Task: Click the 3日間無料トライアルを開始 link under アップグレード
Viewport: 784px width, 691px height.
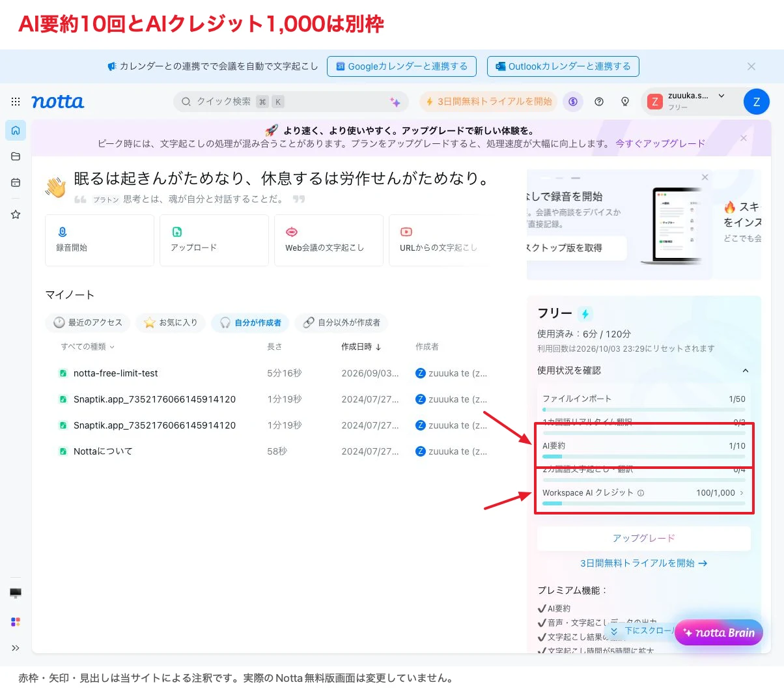Action: coord(644,563)
